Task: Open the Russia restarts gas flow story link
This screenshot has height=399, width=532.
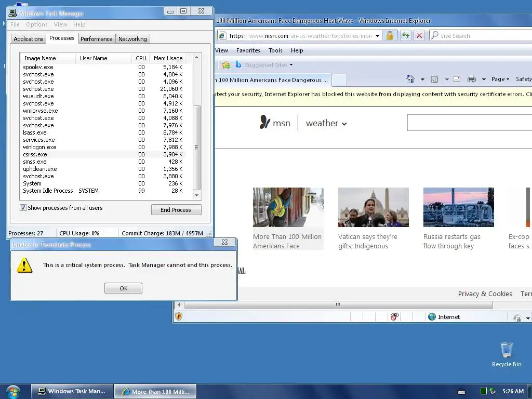Action: point(451,241)
